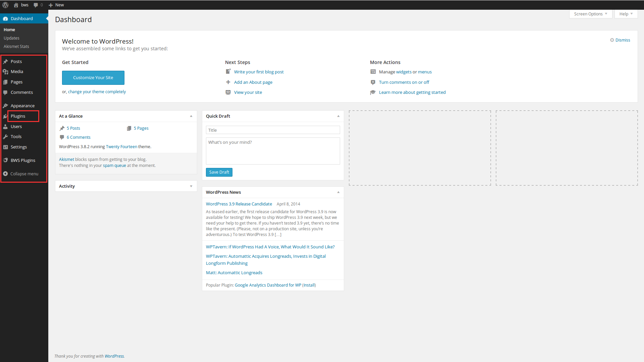The image size is (644, 362).
Task: Open the New menu in admin bar
Action: click(56, 5)
